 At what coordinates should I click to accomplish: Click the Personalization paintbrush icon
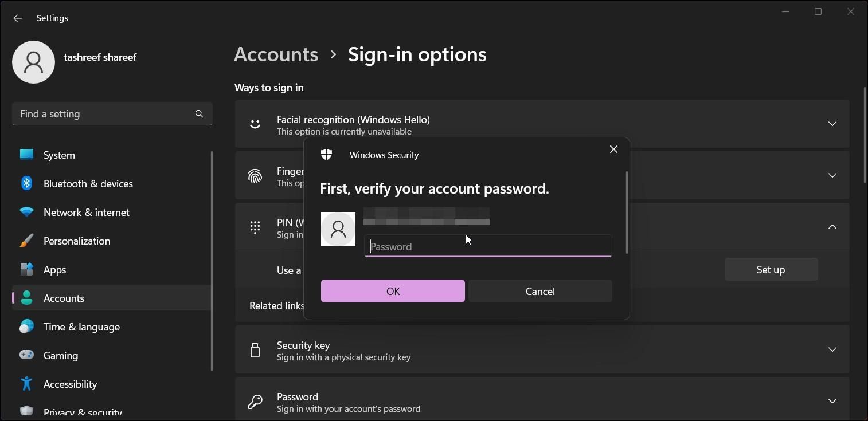(26, 241)
